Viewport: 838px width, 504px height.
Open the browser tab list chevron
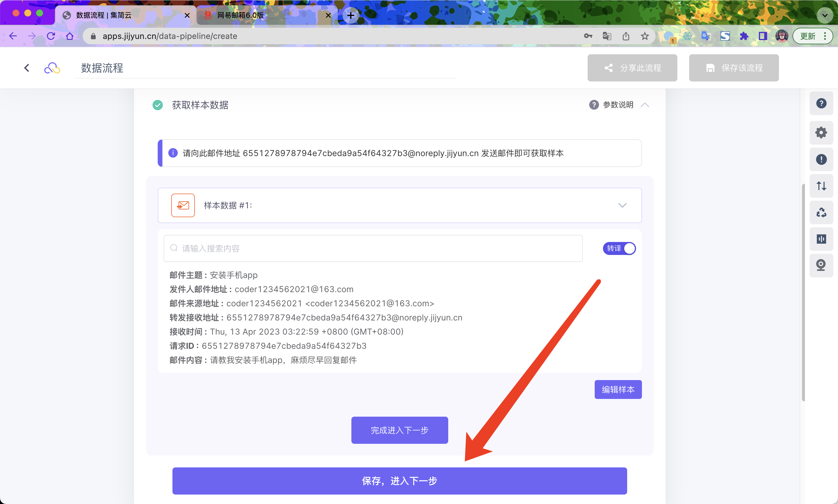[824, 15]
